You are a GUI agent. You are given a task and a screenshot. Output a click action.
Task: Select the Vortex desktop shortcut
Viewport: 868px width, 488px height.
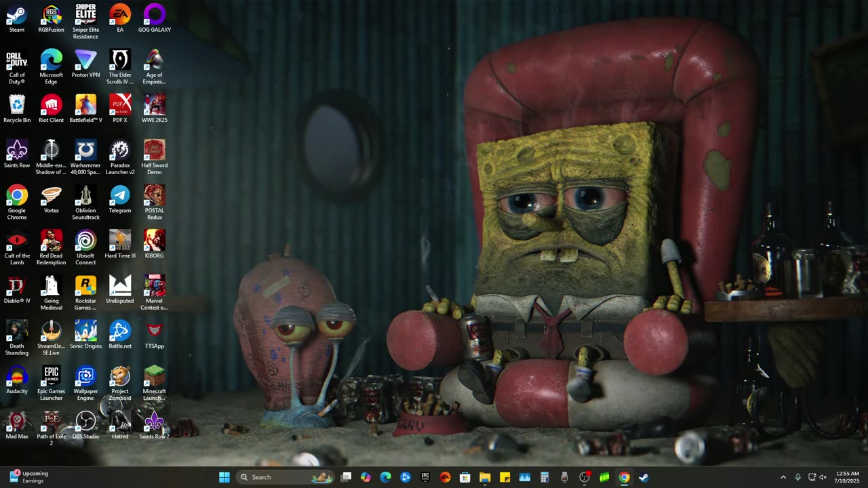coord(52,200)
